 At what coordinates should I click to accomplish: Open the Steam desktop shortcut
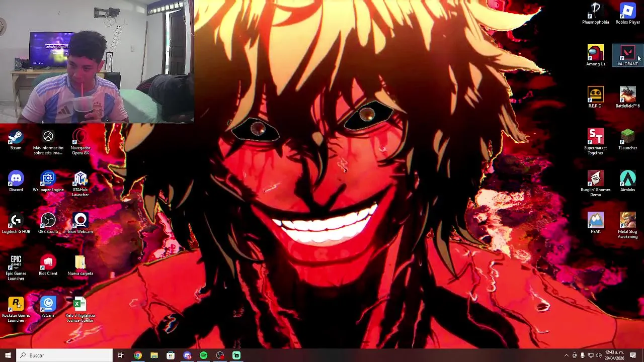click(16, 139)
